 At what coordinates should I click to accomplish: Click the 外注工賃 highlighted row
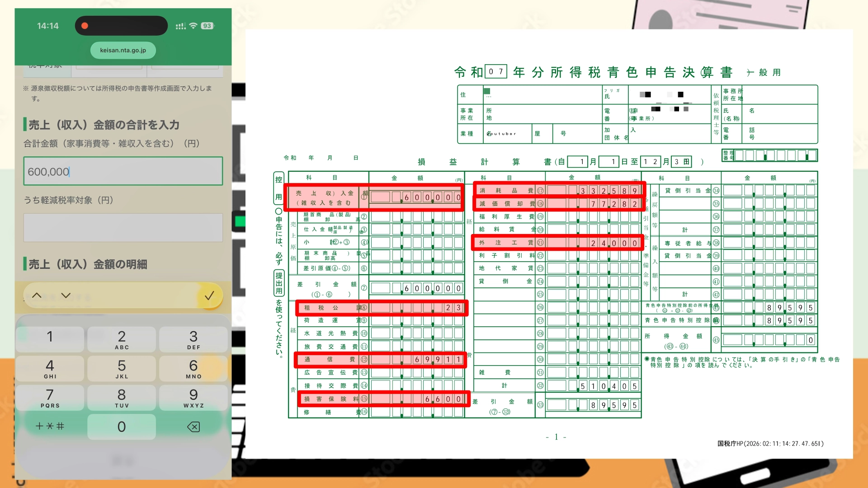557,243
